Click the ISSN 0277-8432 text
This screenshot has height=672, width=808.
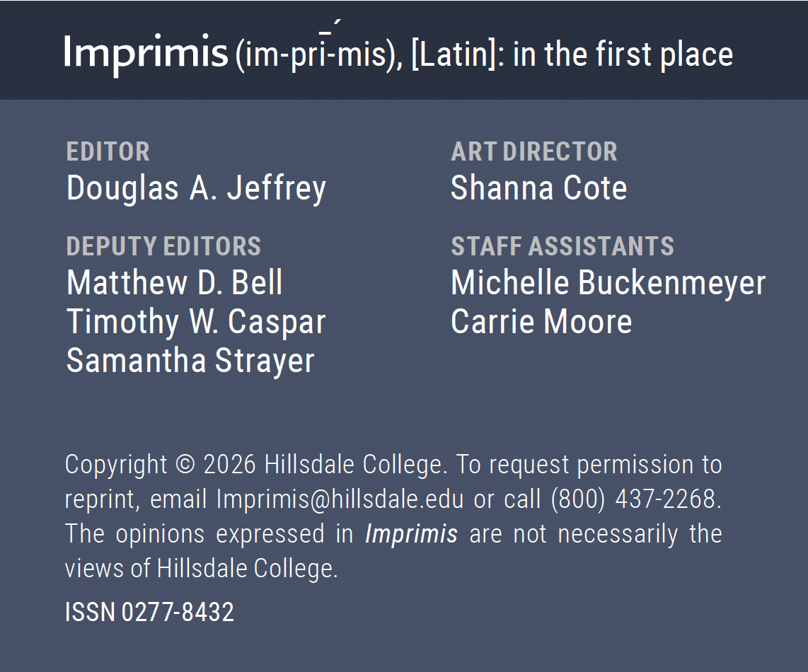pyautogui.click(x=149, y=612)
